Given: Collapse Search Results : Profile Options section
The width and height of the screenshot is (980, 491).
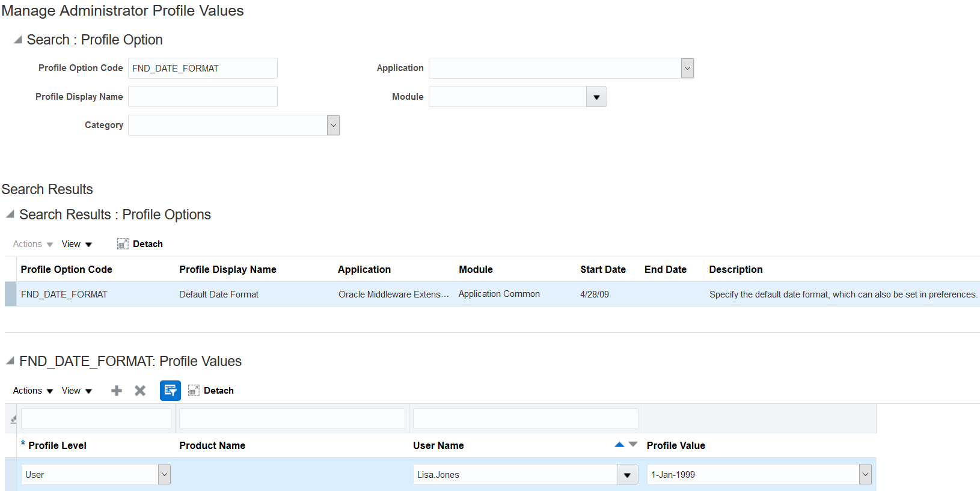Looking at the screenshot, I should tap(10, 215).
